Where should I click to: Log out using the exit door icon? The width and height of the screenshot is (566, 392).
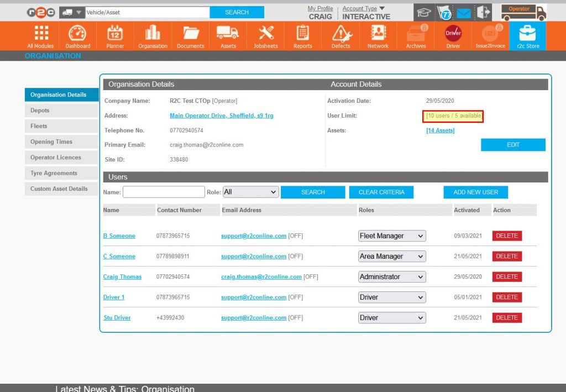point(482,12)
